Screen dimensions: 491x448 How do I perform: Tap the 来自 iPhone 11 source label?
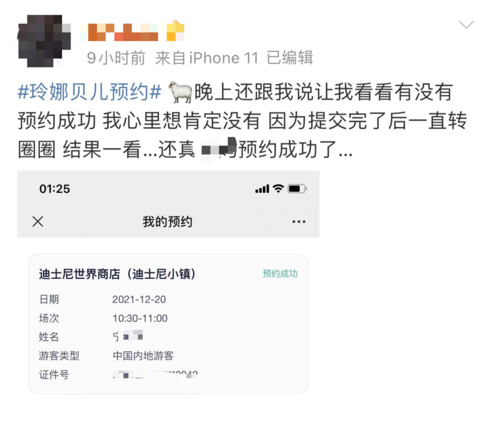click(x=207, y=58)
